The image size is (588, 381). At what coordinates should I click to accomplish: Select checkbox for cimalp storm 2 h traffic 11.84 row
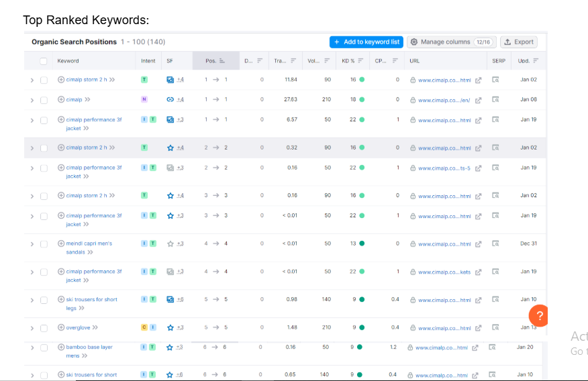pyautogui.click(x=44, y=80)
